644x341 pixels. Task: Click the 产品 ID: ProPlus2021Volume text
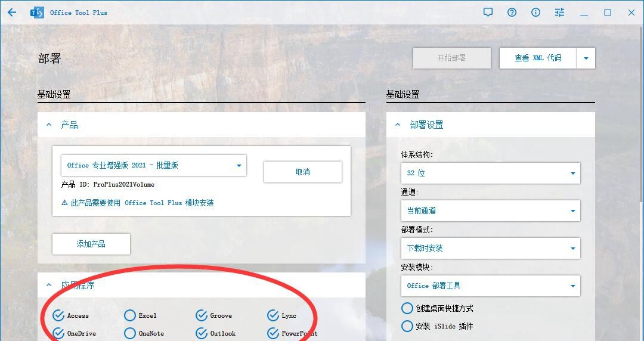[107, 184]
